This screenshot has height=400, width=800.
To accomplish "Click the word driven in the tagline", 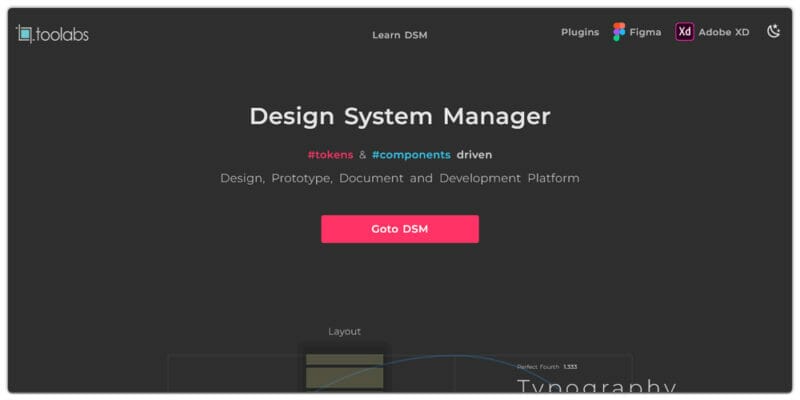I will [474, 155].
